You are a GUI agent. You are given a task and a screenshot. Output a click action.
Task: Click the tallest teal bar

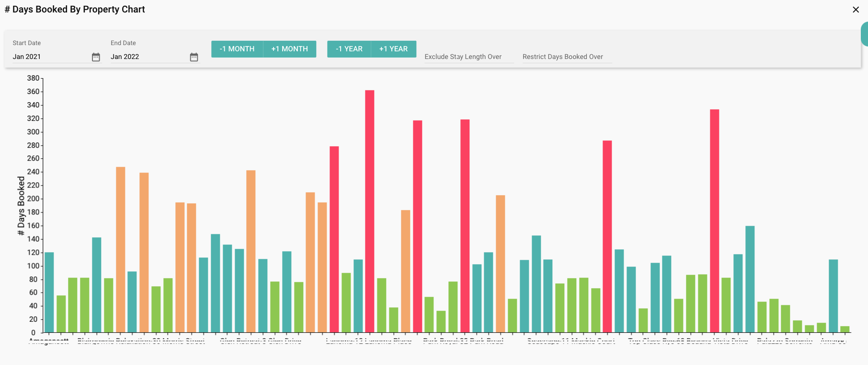tap(750, 279)
